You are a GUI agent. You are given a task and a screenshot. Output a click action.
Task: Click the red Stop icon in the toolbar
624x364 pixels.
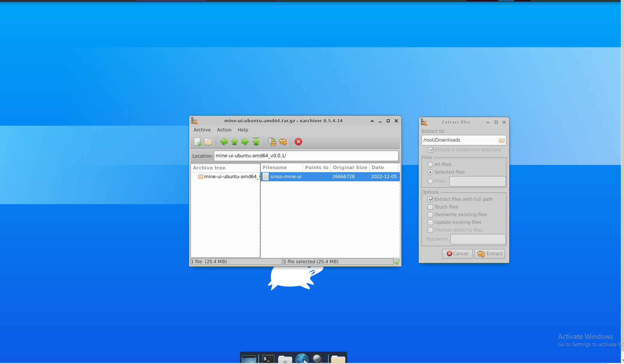298,142
